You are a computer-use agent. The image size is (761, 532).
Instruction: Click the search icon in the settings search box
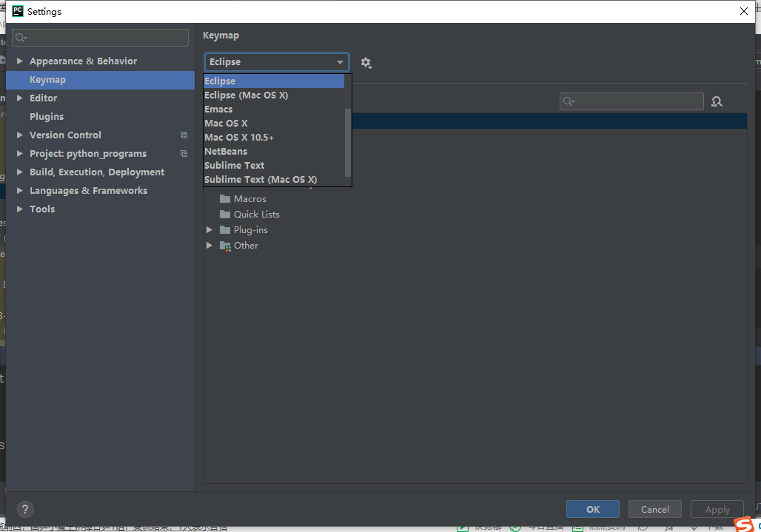tap(21, 37)
